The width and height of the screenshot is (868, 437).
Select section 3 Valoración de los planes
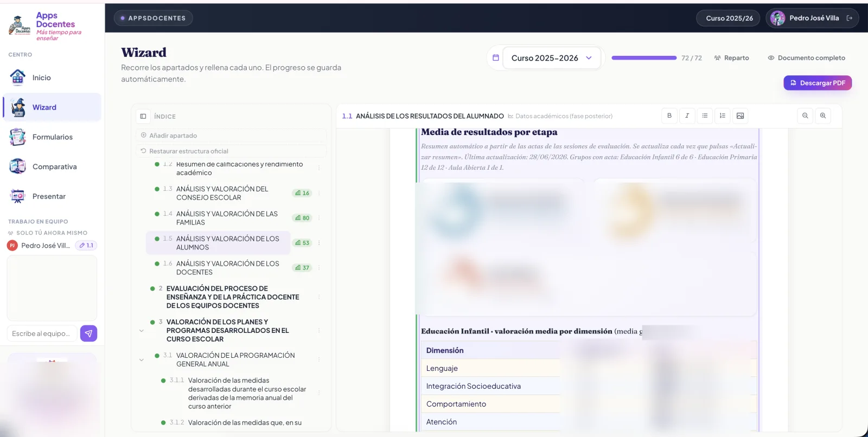pos(227,330)
